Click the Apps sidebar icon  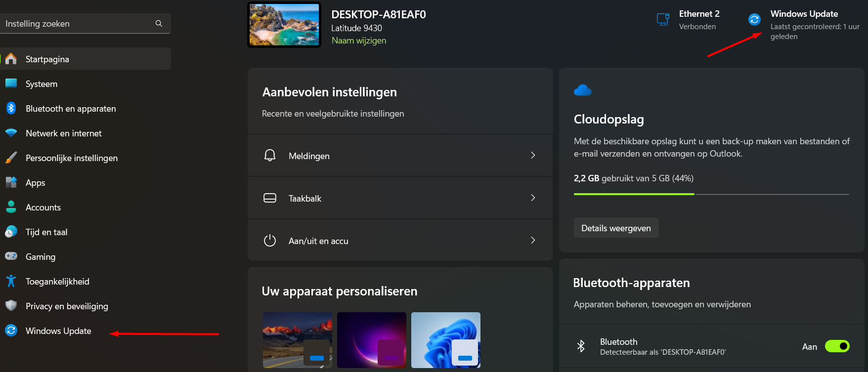coord(11,182)
